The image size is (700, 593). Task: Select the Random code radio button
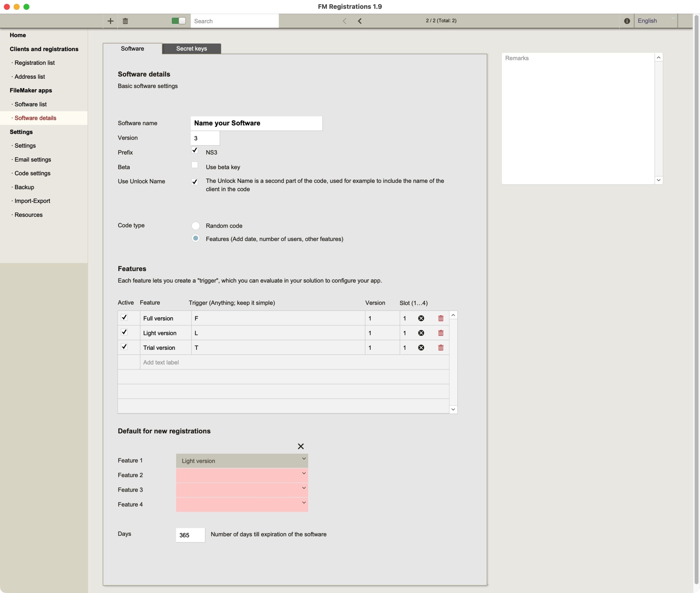point(196,225)
